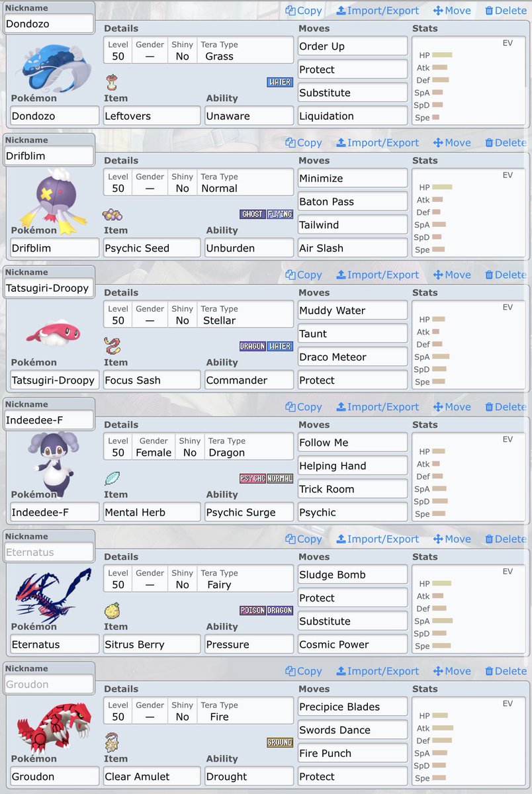The width and height of the screenshot is (532, 794).
Task: Click Eternatus's Poison type badge
Action: [x=253, y=611]
